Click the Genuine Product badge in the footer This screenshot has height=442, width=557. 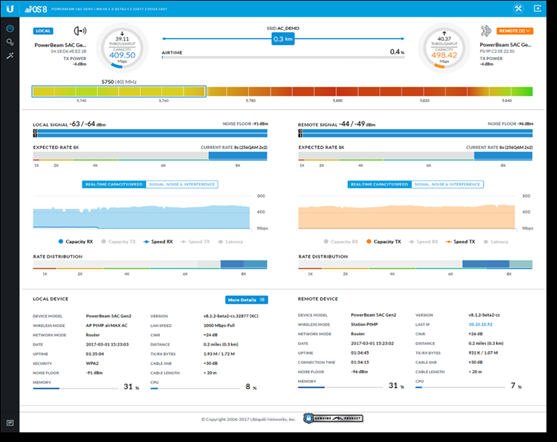pos(333,418)
